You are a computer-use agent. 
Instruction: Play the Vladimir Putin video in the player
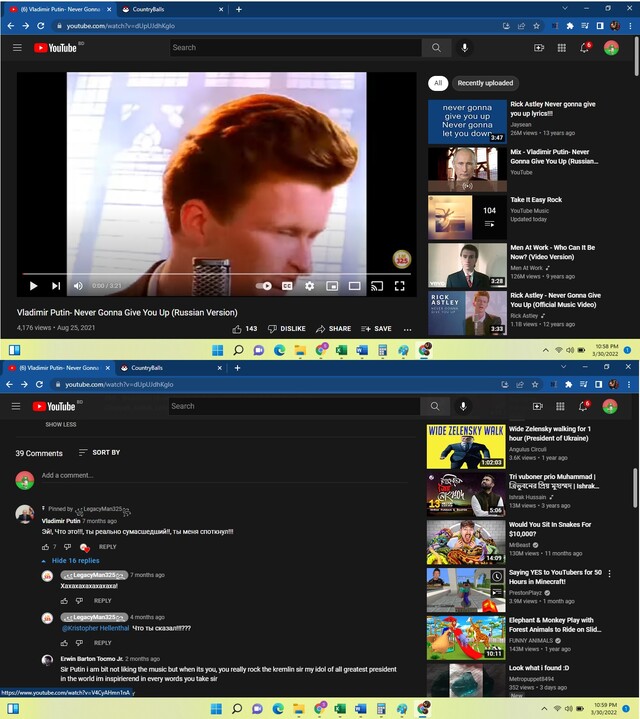tap(33, 286)
